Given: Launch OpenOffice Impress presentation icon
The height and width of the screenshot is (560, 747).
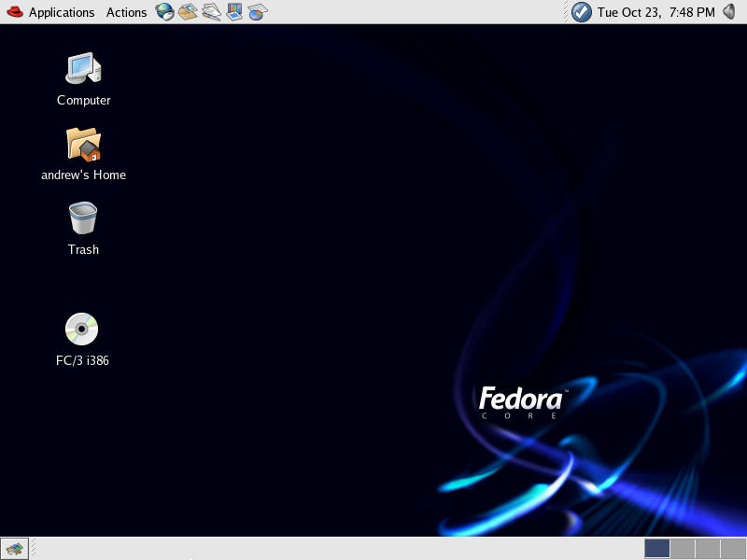Looking at the screenshot, I should [234, 12].
